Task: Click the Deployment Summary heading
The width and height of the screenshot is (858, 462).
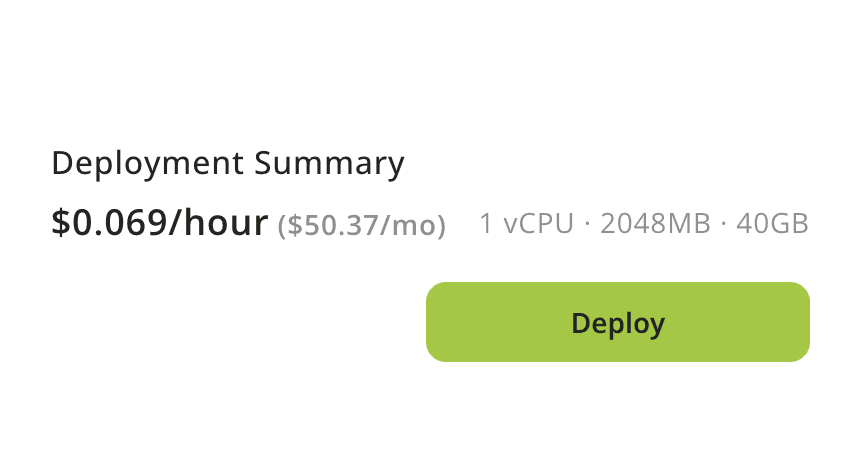Action: pyautogui.click(x=228, y=163)
